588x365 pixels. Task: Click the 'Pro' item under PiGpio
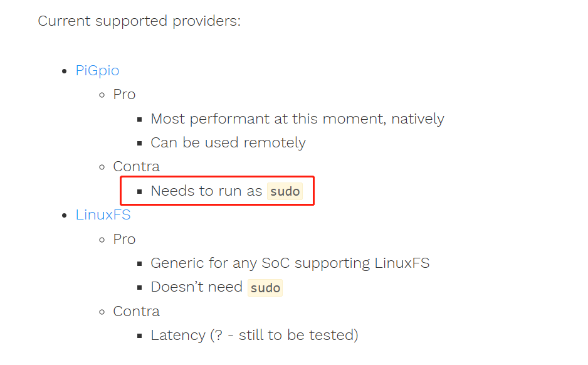[124, 94]
